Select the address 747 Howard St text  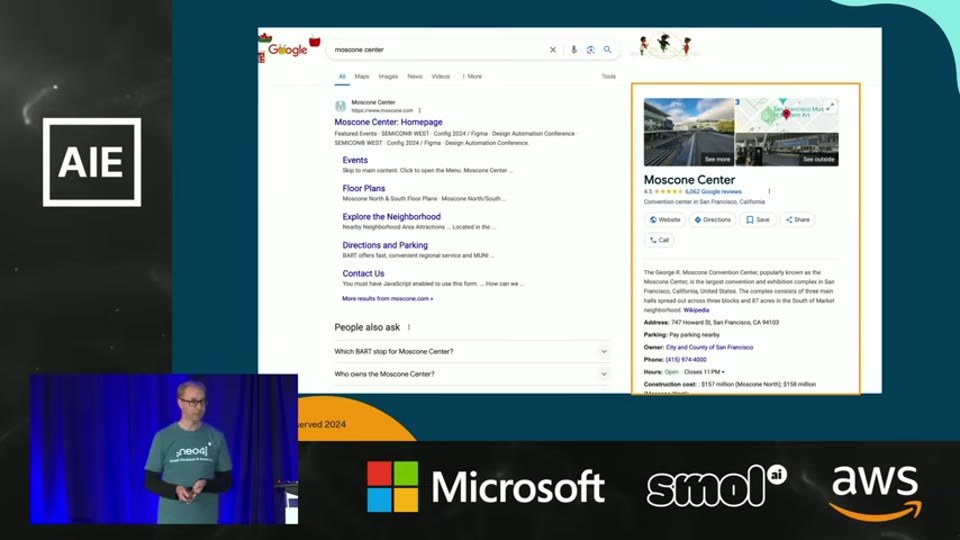pyautogui.click(x=725, y=323)
